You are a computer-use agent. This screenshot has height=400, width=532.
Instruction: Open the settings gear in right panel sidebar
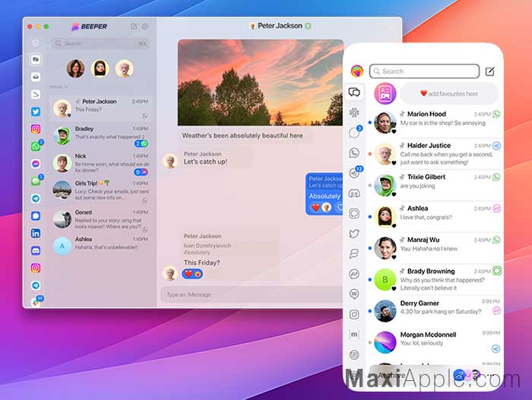(354, 113)
